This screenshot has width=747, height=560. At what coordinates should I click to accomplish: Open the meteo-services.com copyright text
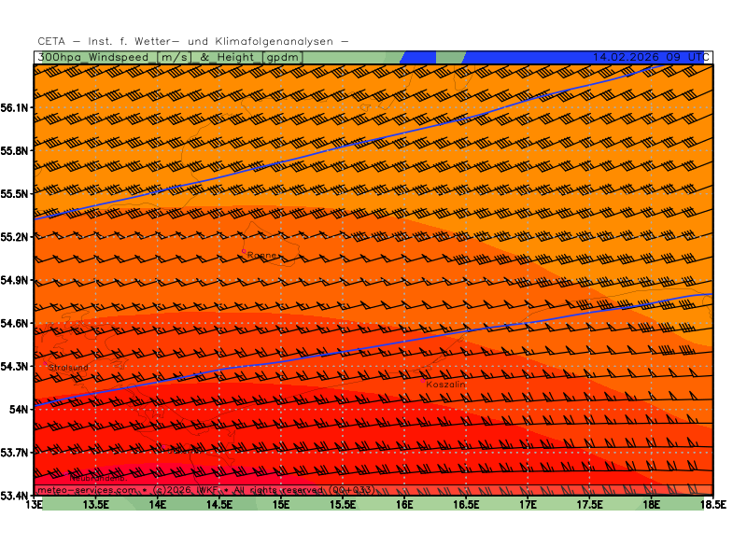point(205,489)
